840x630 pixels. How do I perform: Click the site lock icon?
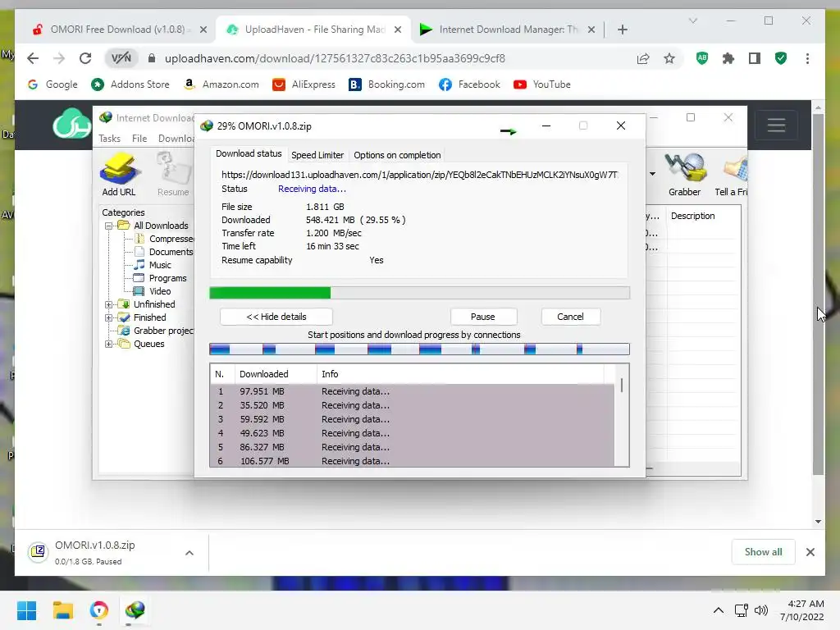click(x=152, y=58)
